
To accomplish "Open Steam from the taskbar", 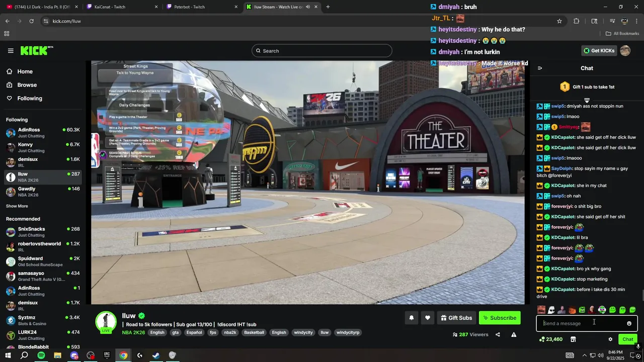I will point(156,355).
